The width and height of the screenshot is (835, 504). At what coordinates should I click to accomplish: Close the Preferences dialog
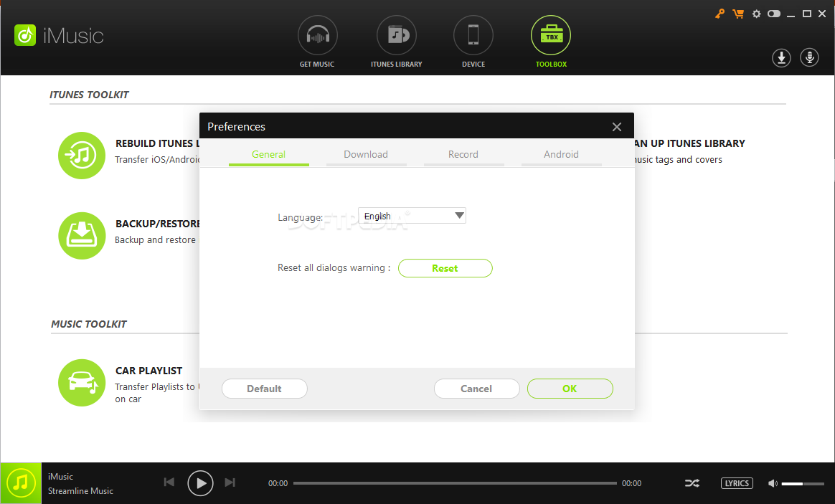[617, 127]
